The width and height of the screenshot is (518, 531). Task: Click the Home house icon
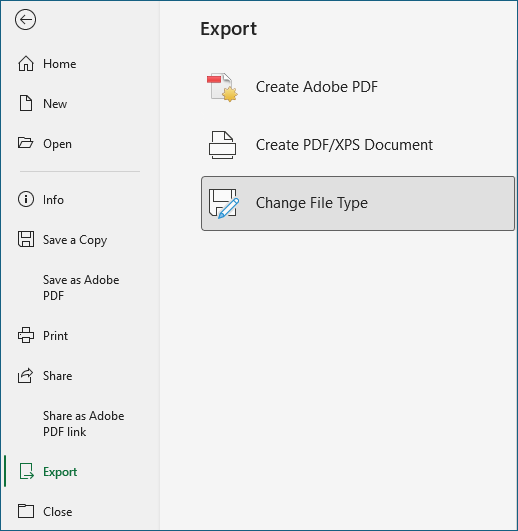point(26,64)
